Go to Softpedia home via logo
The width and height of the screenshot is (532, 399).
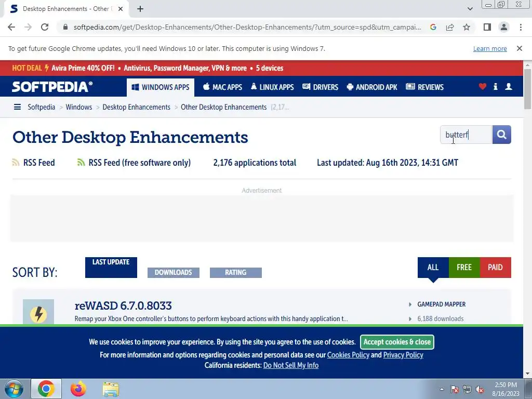coord(52,87)
